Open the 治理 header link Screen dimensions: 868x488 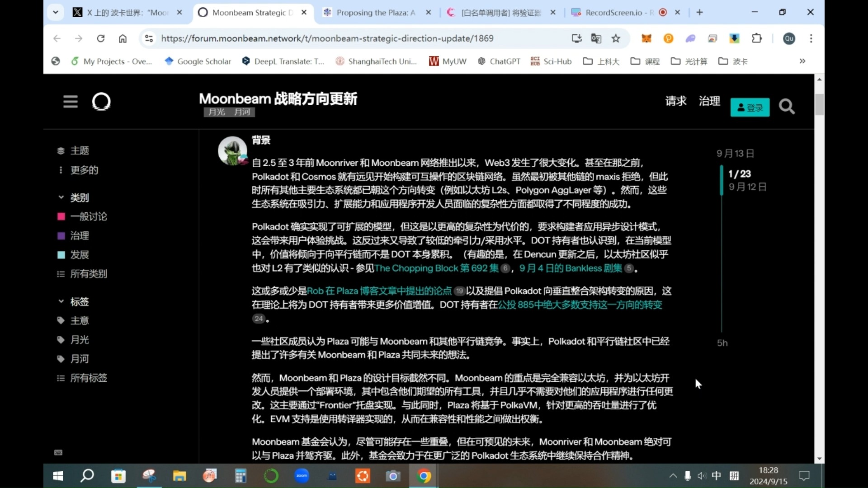click(x=709, y=101)
